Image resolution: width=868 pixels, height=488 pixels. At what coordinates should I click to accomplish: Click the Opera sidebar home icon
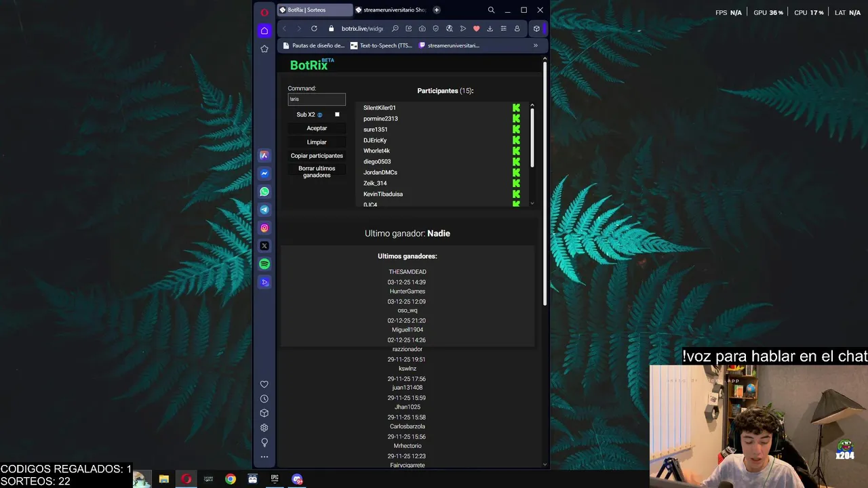[264, 30]
